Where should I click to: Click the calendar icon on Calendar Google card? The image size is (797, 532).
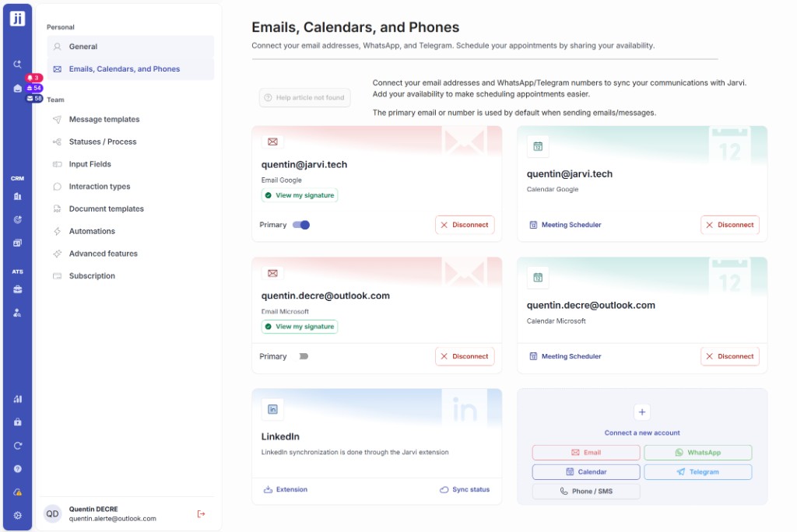538,146
